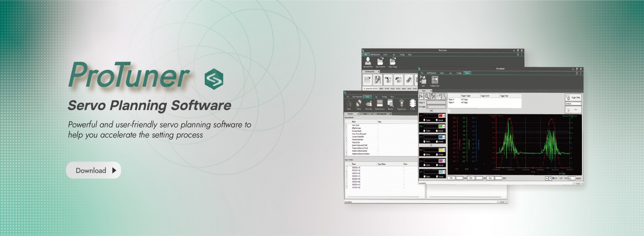Click the Pre-trigger input field
The width and height of the screenshot is (644, 236).
point(436,107)
